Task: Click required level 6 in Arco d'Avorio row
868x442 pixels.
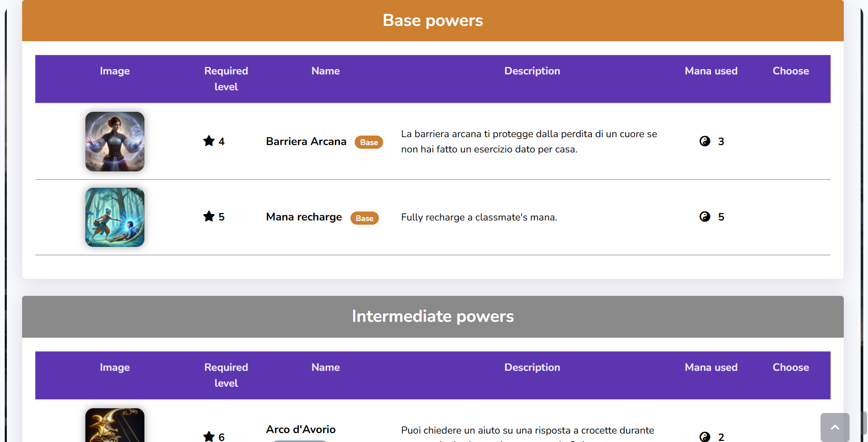Action: tap(221, 437)
